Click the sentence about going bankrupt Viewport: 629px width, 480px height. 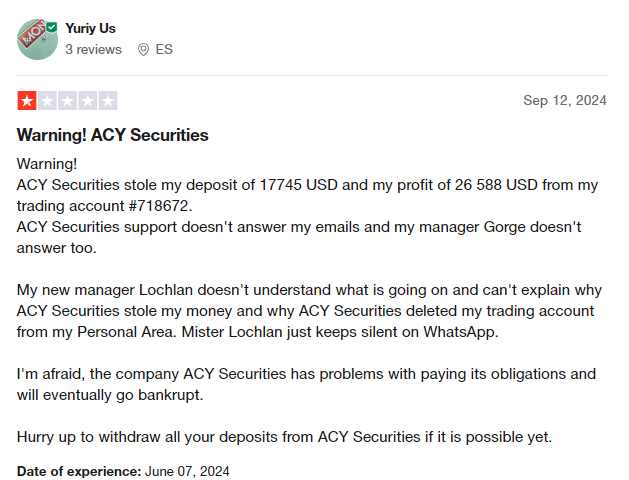pos(110,395)
